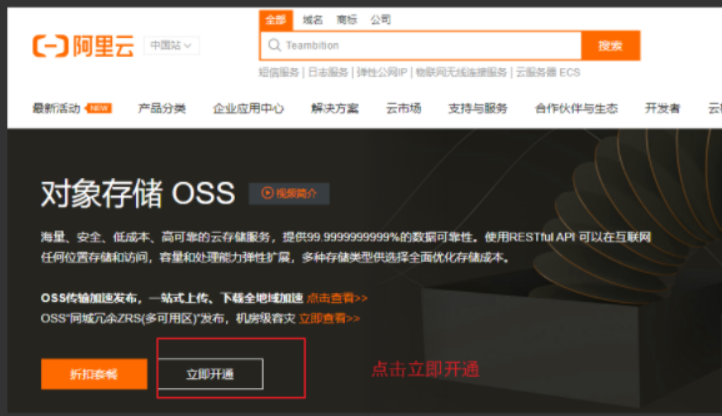This screenshot has width=722, height=416.
Task: Open the 云市场 menu
Action: pos(403,108)
